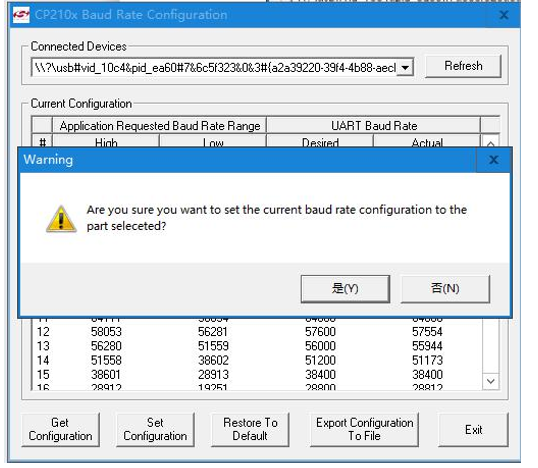Click Export Configuration To File button

(x=364, y=429)
